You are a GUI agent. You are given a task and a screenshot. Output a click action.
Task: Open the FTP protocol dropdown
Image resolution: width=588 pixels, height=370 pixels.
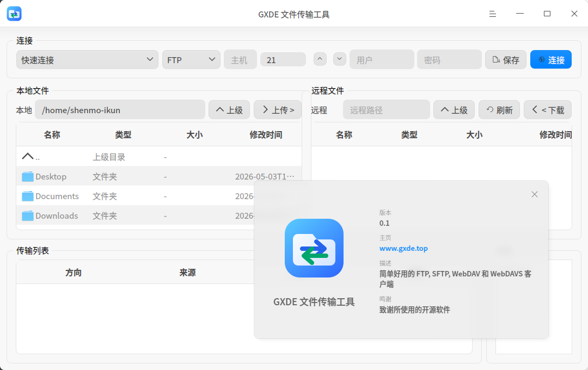click(191, 60)
